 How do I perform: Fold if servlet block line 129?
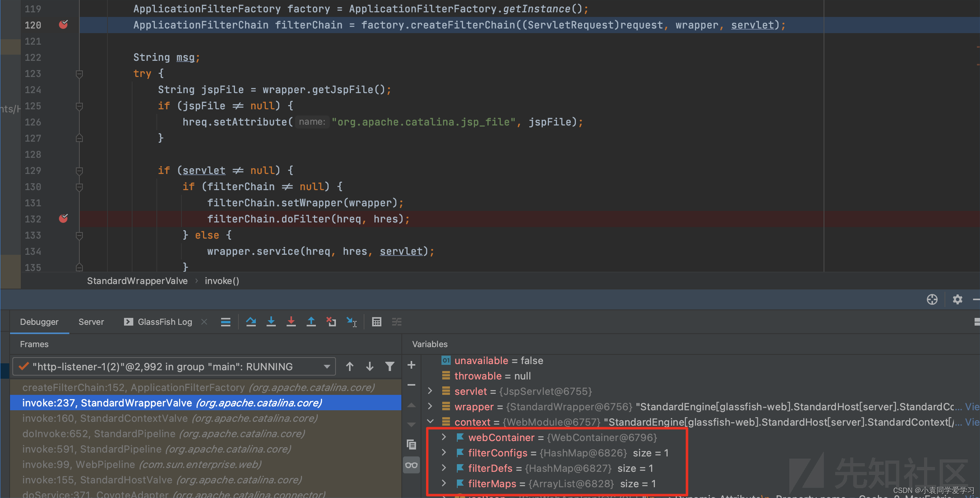(x=79, y=170)
